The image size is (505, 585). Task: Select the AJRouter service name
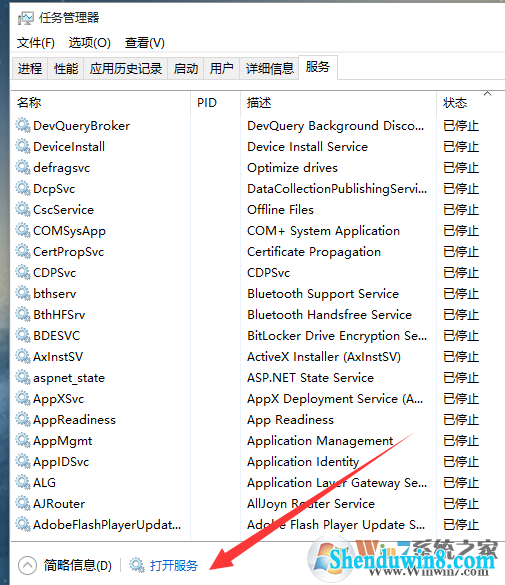59,504
